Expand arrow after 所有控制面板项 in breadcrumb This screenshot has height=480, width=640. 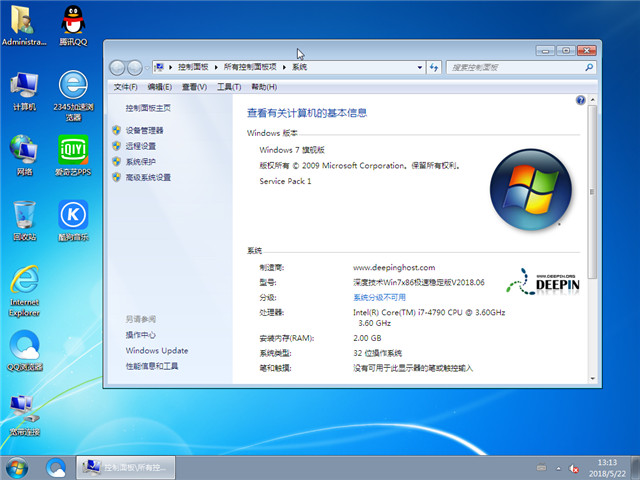coord(284,67)
